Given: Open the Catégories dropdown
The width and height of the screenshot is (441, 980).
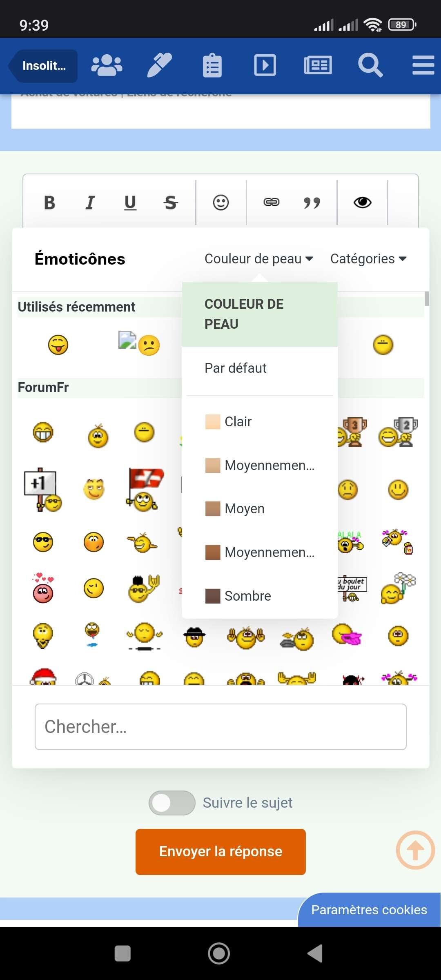Looking at the screenshot, I should click(368, 259).
